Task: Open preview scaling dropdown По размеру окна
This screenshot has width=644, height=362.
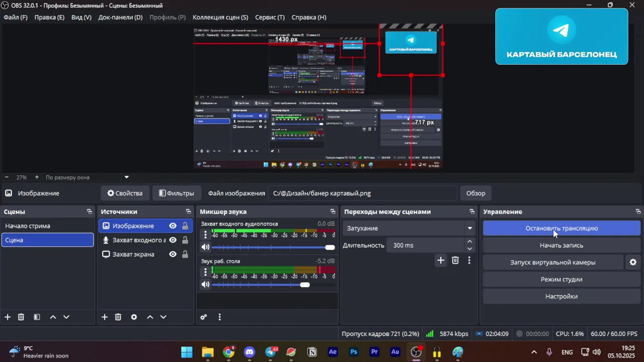Action: click(87, 177)
